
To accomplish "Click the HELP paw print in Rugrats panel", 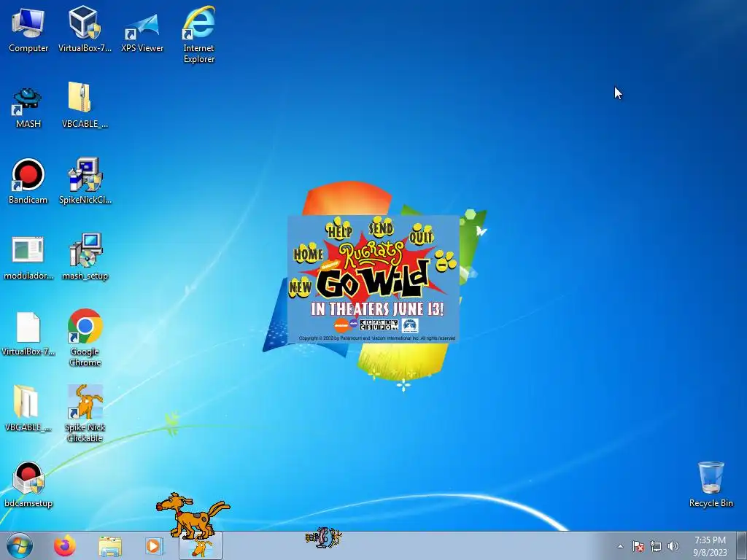I will click(x=339, y=228).
